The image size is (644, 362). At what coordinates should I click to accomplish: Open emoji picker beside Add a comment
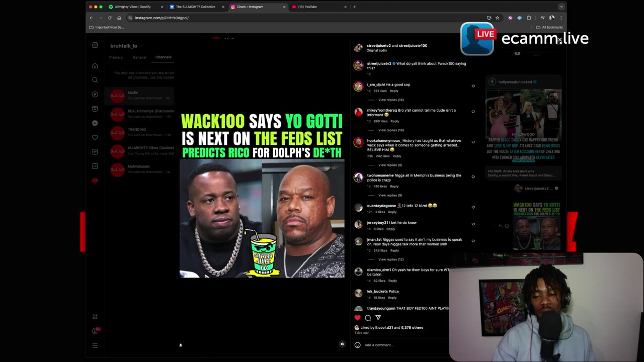pos(358,345)
